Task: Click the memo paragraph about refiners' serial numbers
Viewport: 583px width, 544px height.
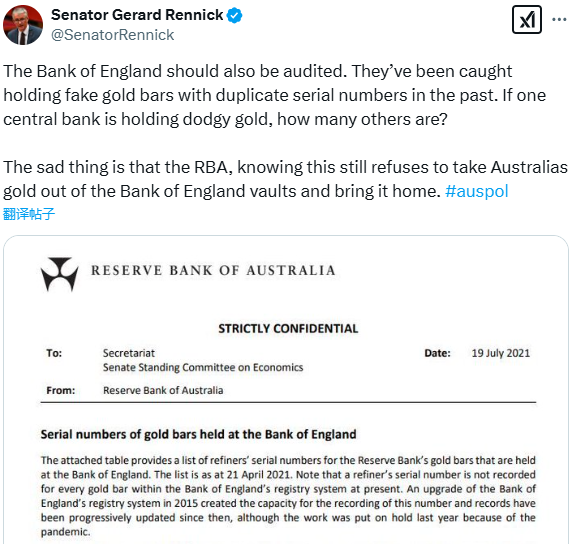Action: point(288,496)
